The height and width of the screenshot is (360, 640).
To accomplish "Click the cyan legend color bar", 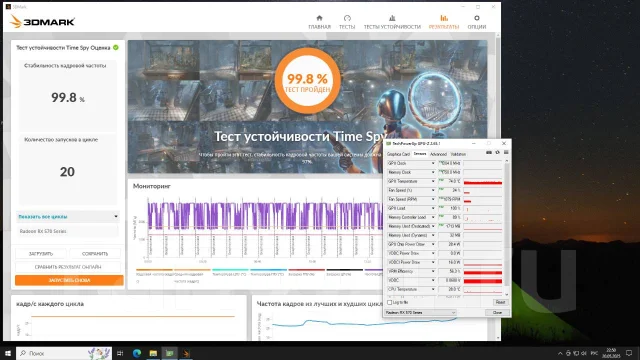I will tap(231, 269).
